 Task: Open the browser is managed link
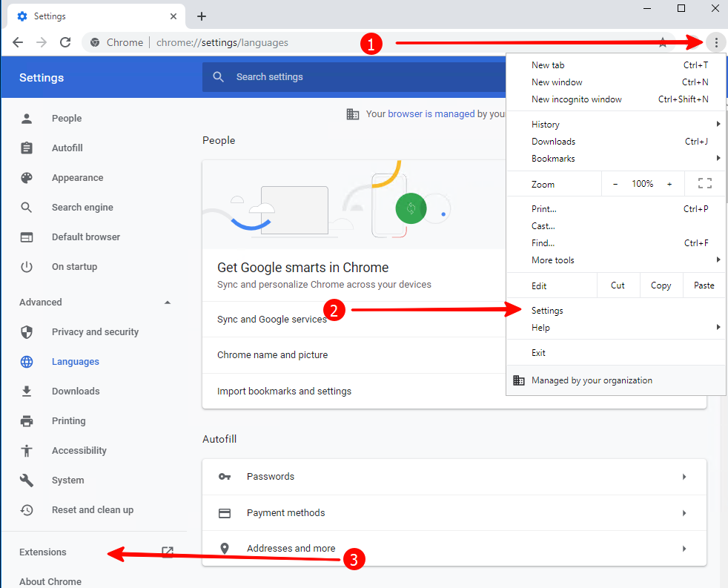431,113
